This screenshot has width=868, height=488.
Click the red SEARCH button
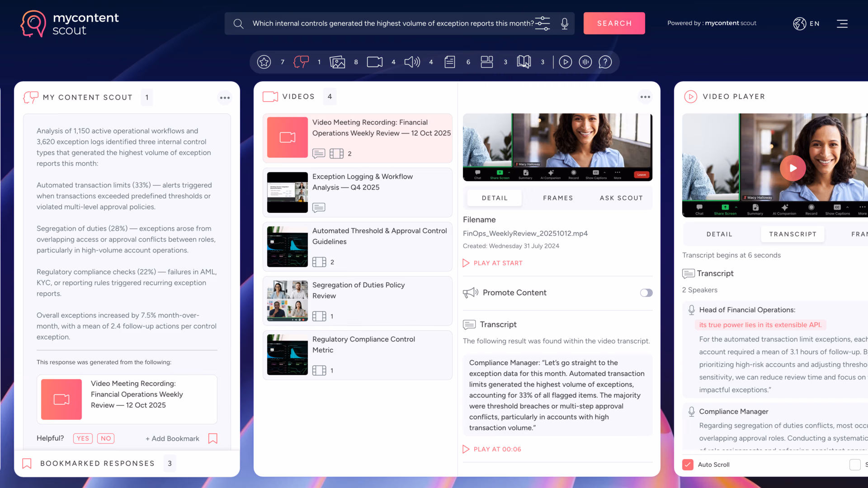click(614, 23)
